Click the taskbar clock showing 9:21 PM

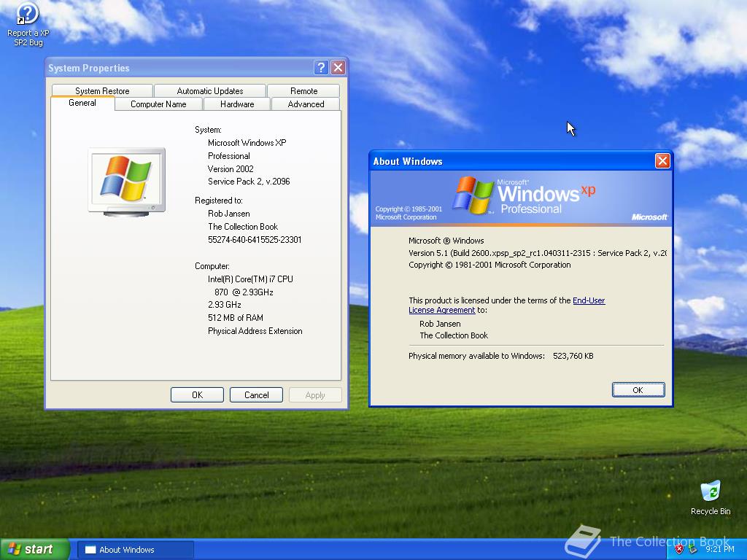click(719, 548)
